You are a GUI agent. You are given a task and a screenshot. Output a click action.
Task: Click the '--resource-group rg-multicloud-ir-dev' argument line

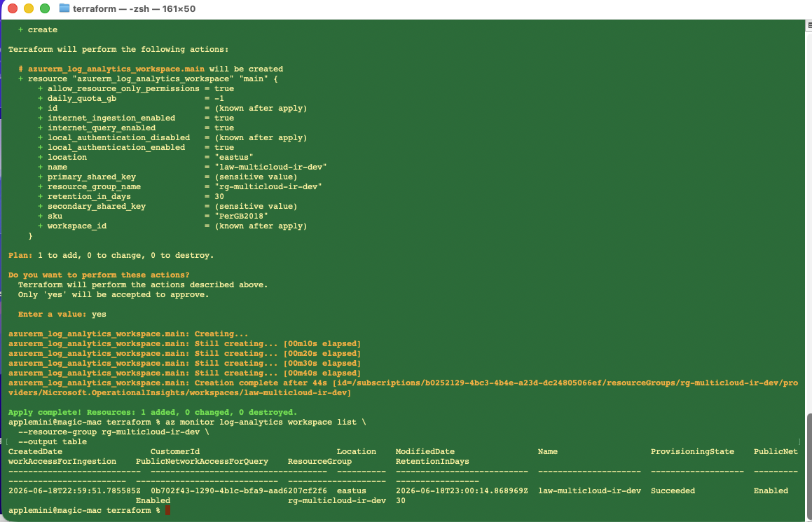[113, 432]
